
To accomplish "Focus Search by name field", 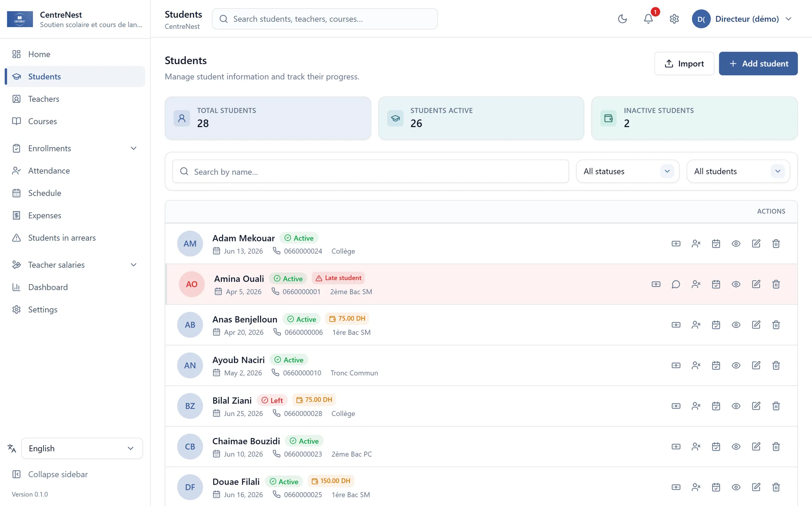I will (370, 171).
